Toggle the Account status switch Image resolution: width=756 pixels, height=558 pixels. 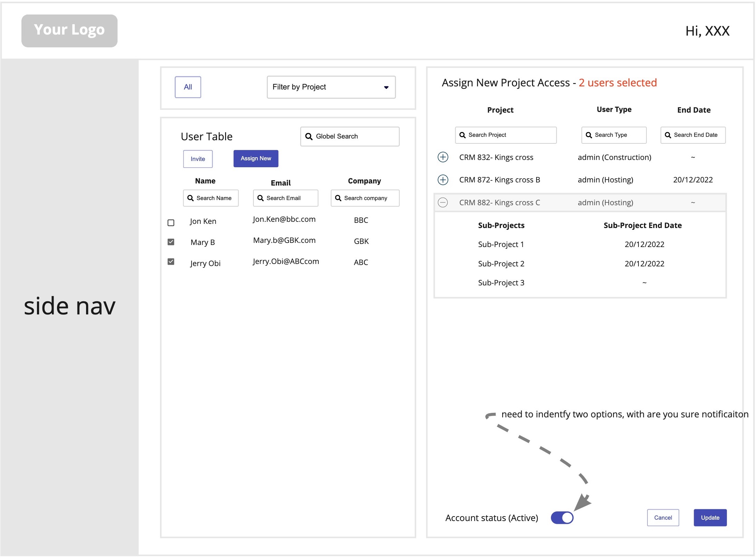tap(562, 517)
